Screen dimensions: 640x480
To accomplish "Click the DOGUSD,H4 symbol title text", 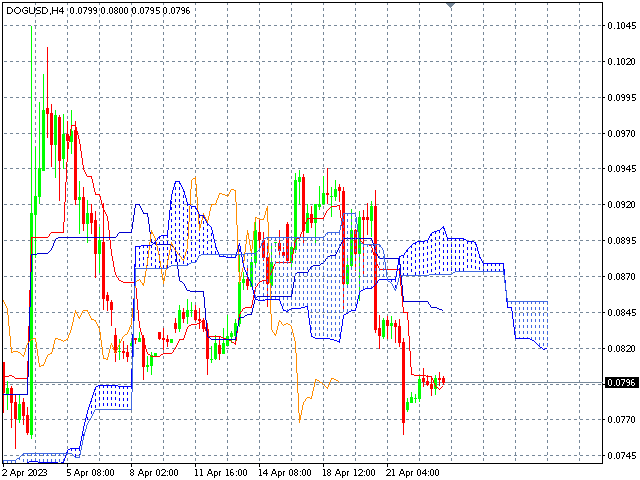I will (x=36, y=11).
